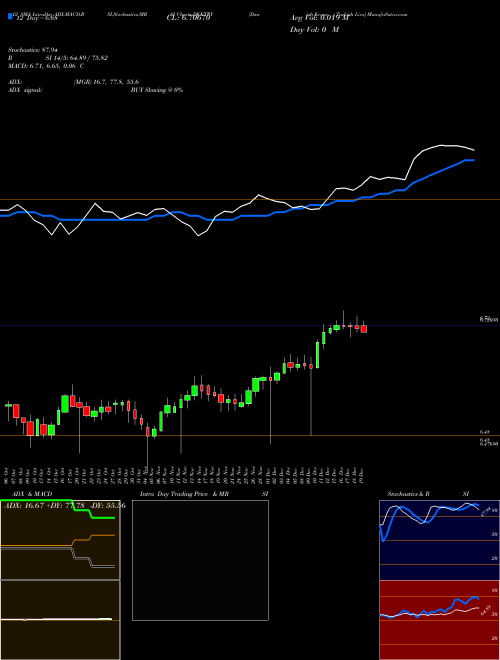
Task: Select the 'Avg Vol: 0.019 M' text
Action: (319, 18)
